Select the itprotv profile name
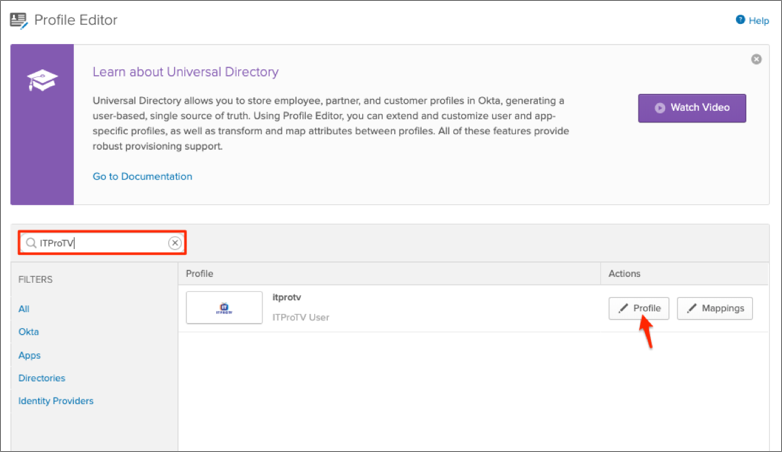782x452 pixels. pos(287,297)
